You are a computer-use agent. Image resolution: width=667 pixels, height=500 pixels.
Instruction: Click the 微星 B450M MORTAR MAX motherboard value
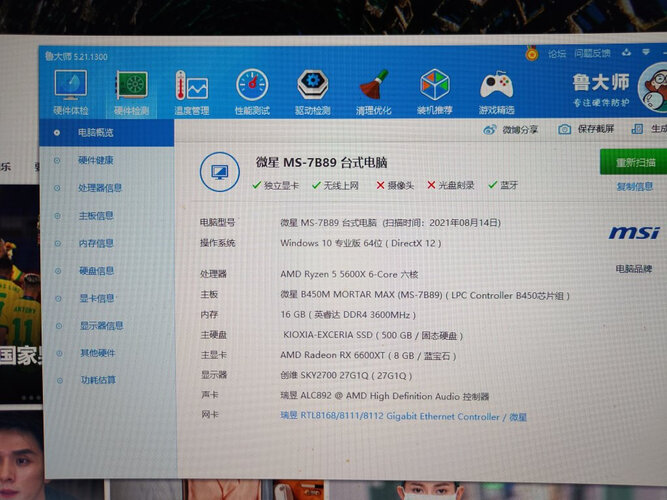click(425, 295)
